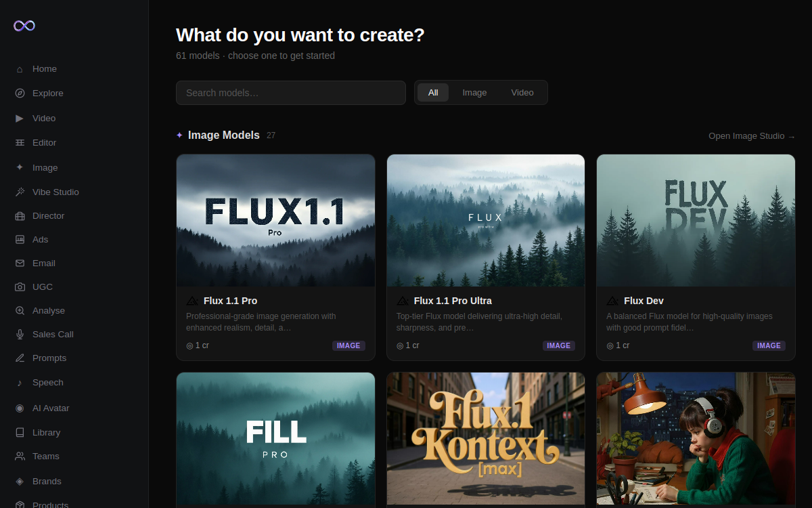Select the Video filter tab
The width and height of the screenshot is (812, 508).
[522, 93]
